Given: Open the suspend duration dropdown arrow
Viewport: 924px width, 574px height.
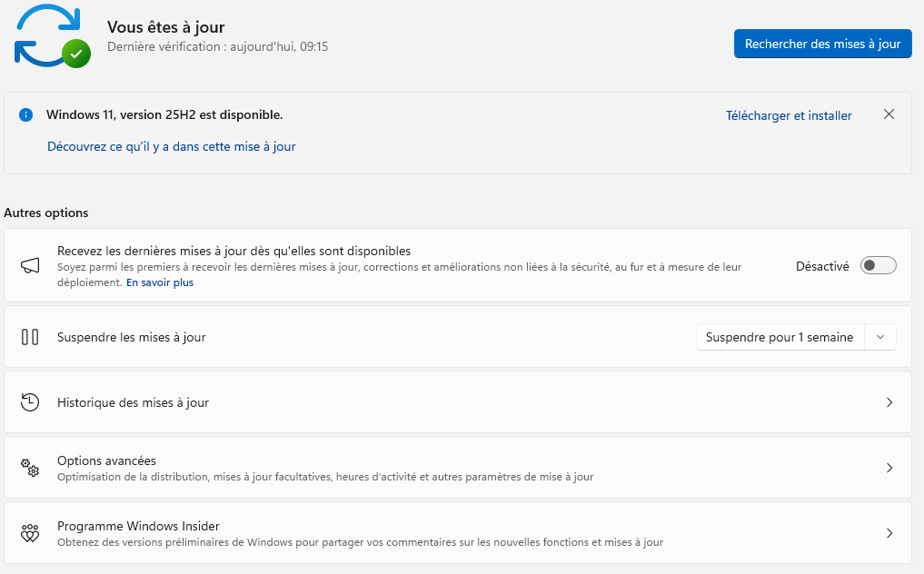Looking at the screenshot, I should point(879,337).
